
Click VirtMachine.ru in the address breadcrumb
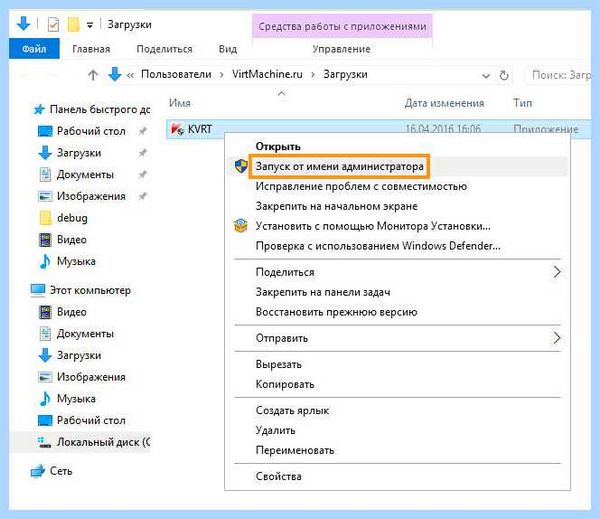coord(267,74)
